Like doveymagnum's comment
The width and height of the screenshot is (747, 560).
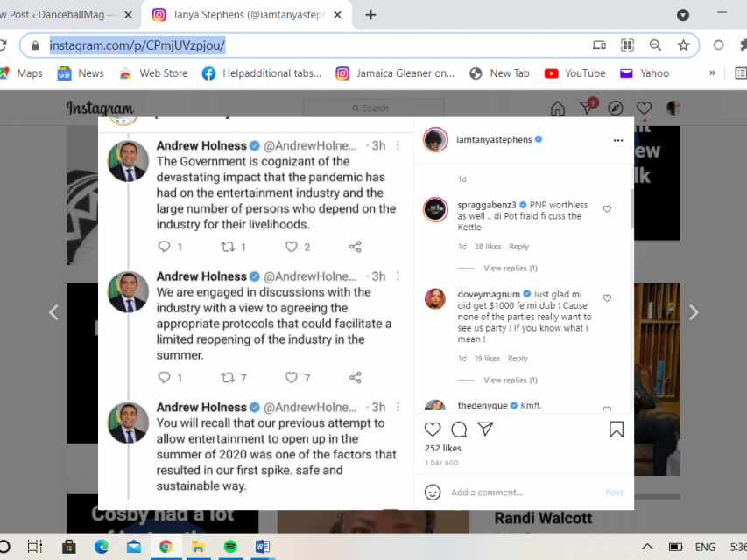(607, 298)
